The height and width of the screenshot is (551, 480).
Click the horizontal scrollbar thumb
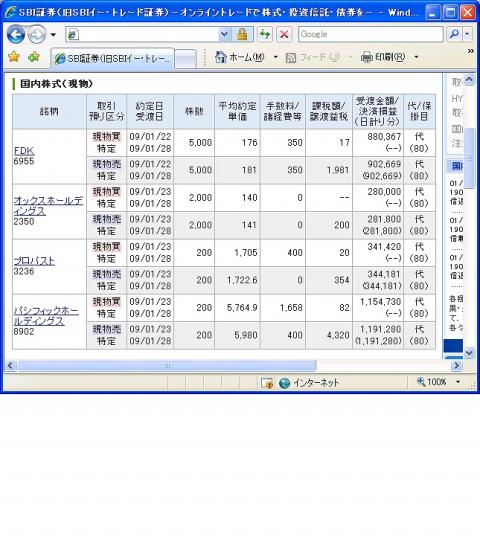167,366
